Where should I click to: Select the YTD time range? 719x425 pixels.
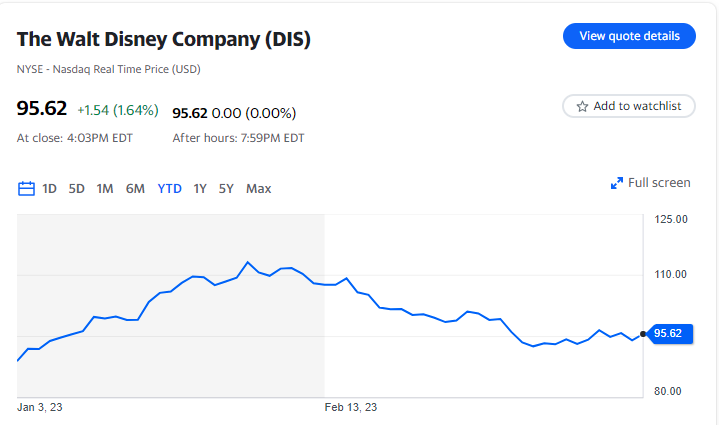coord(170,188)
